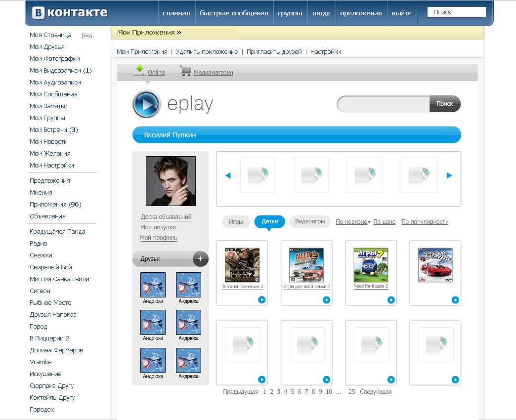
Task: Play button on Игры для всей семьи 7 card
Action: click(326, 299)
